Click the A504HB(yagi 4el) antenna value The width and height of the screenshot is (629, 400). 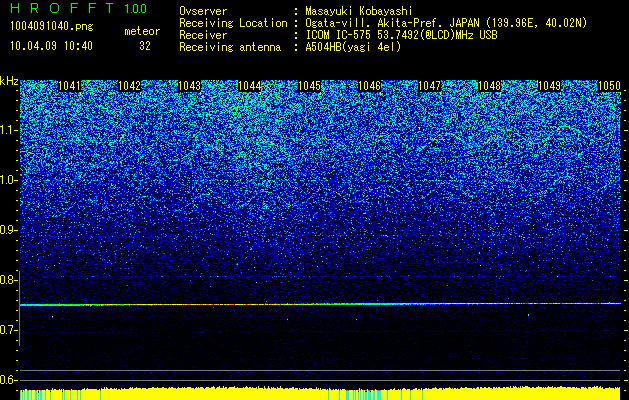click(x=353, y=47)
